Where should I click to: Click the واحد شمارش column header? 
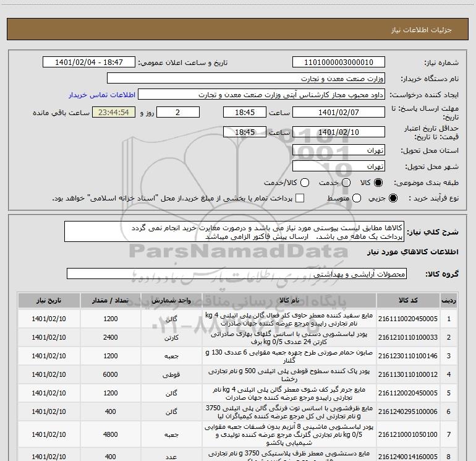(x=171, y=300)
